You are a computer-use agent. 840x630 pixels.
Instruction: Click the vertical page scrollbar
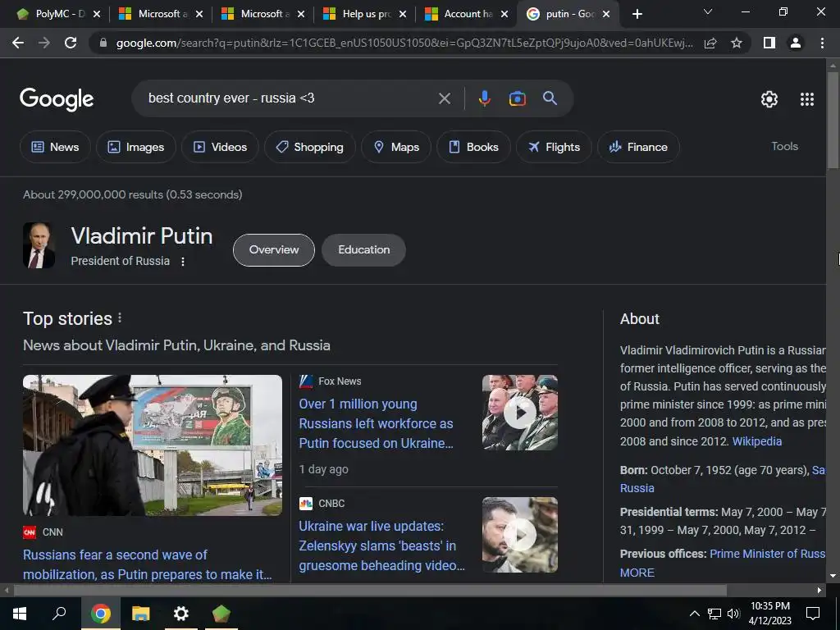pos(833,121)
